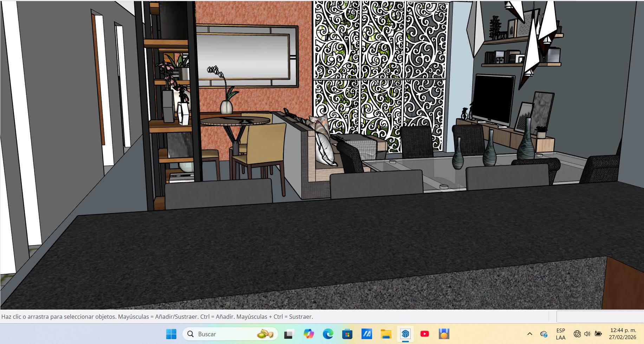Click the battery status icon
Screen dimensions: 644x344
[598, 334]
